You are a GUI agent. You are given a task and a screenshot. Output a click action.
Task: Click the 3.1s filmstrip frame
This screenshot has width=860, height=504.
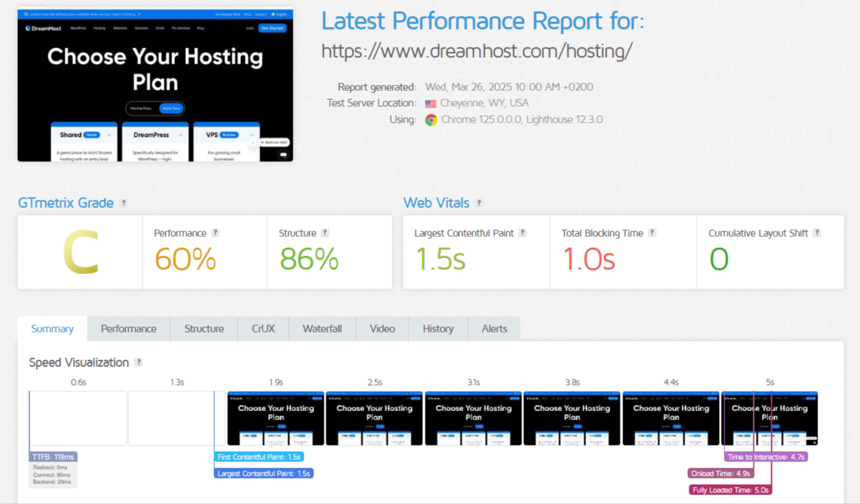point(473,418)
